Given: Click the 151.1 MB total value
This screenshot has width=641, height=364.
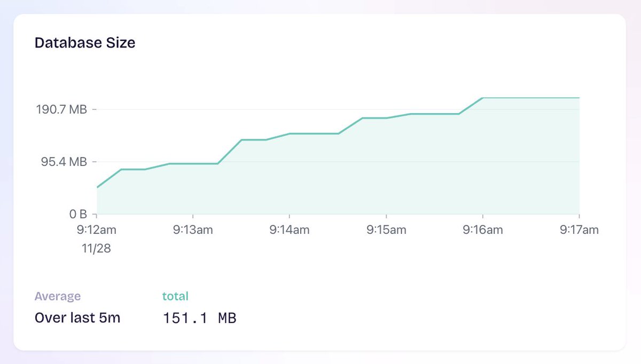Looking at the screenshot, I should click(x=200, y=318).
